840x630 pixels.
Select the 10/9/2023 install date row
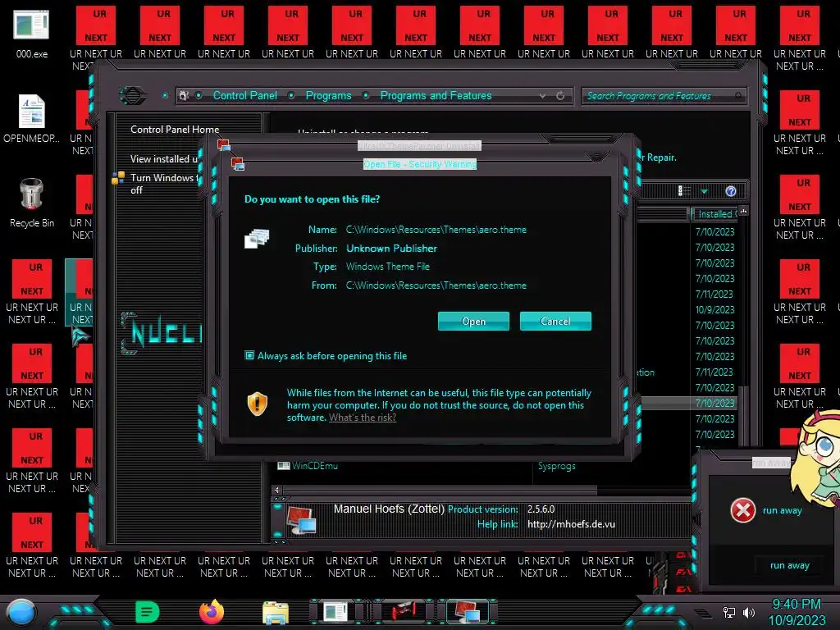714,309
